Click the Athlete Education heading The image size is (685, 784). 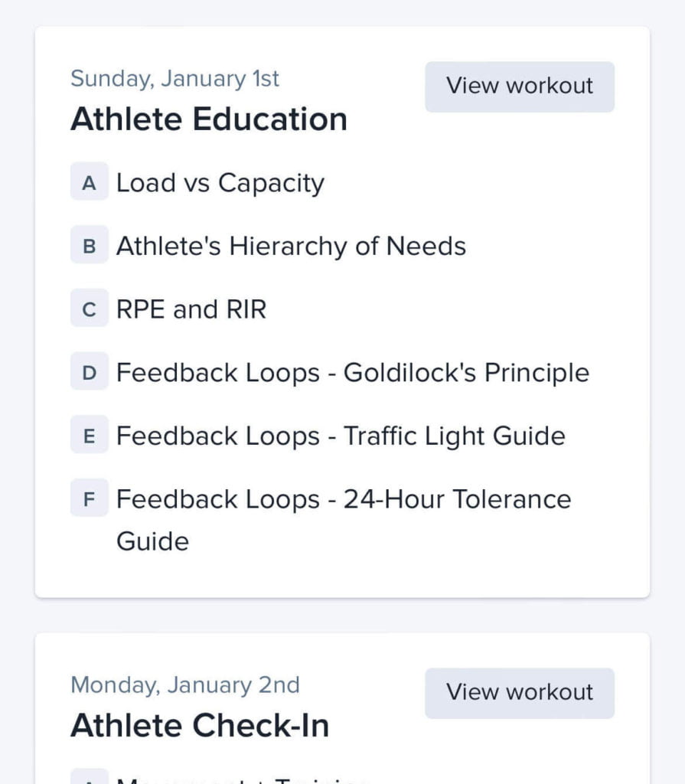(209, 119)
